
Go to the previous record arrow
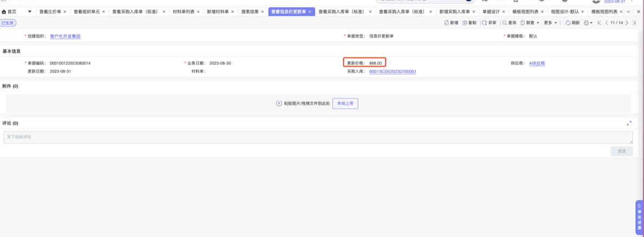point(607,23)
